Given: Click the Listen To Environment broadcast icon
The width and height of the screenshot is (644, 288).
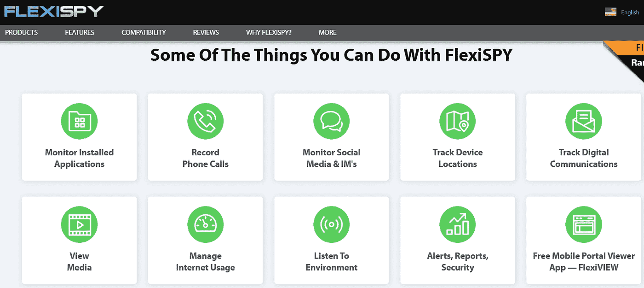Looking at the screenshot, I should coord(332,225).
